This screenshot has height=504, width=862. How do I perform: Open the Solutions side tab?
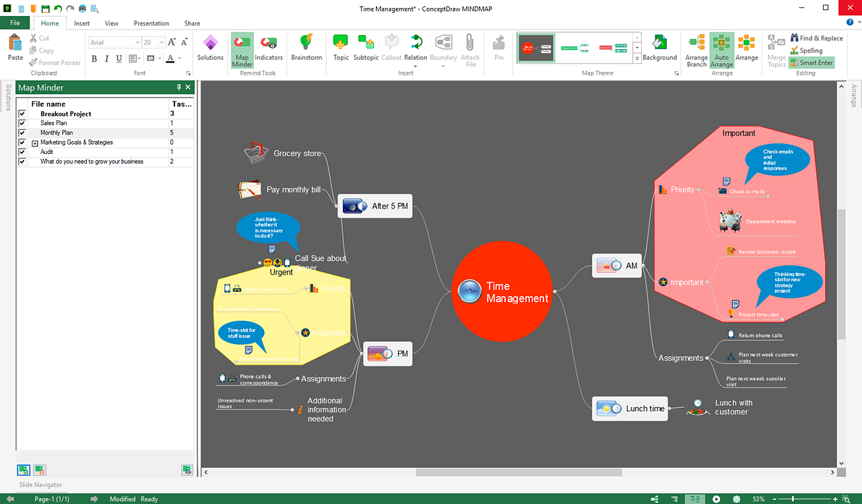[8, 98]
